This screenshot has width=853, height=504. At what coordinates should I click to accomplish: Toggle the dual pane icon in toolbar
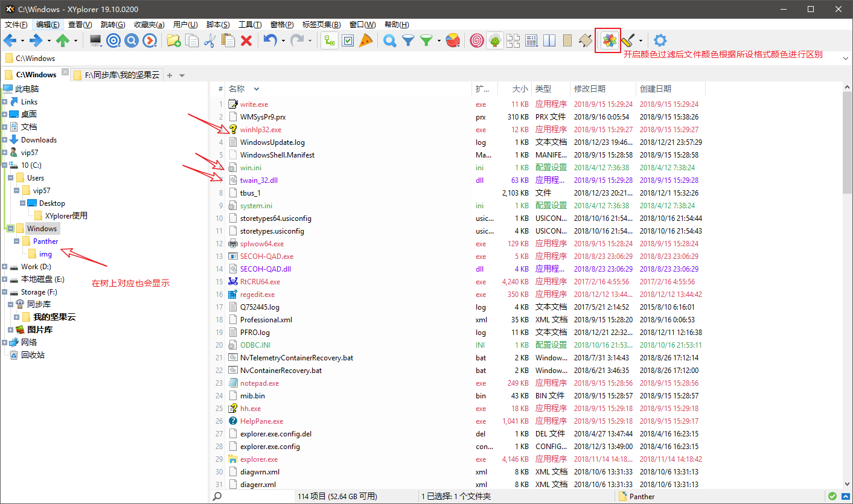coord(549,40)
